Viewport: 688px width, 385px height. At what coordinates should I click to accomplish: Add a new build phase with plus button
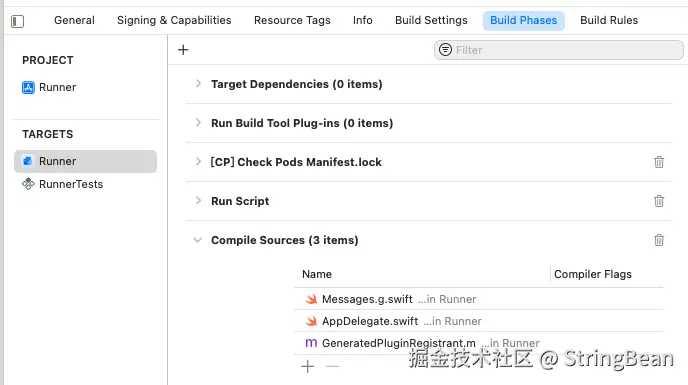183,50
